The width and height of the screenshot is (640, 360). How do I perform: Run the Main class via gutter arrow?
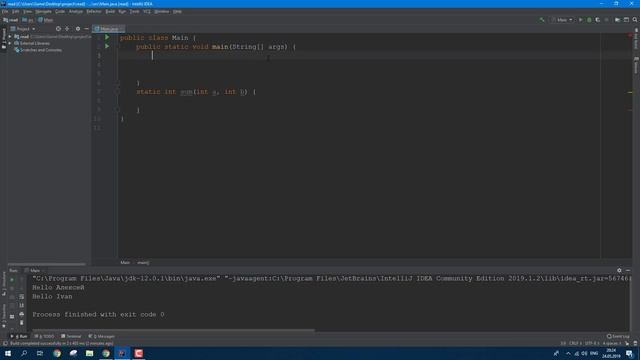[107, 37]
